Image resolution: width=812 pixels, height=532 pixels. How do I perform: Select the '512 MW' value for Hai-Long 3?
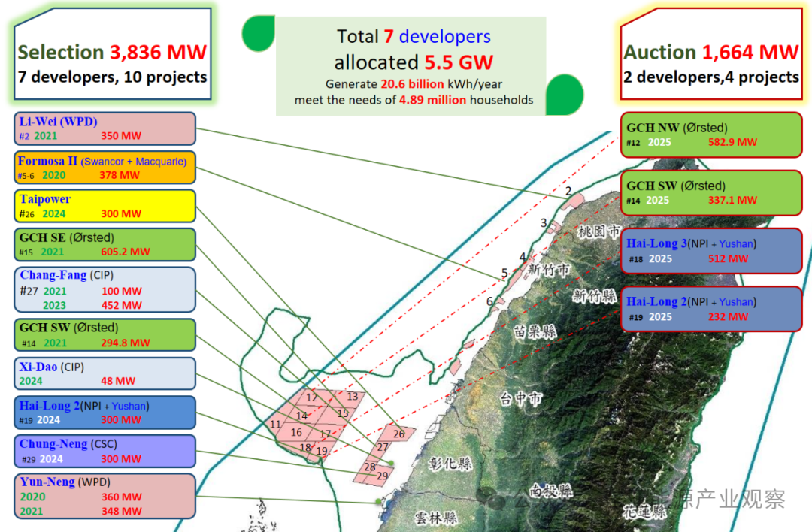coord(728,258)
